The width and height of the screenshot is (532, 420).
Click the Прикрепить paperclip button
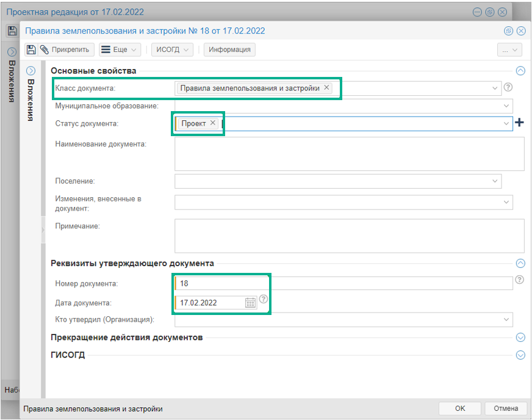click(65, 49)
